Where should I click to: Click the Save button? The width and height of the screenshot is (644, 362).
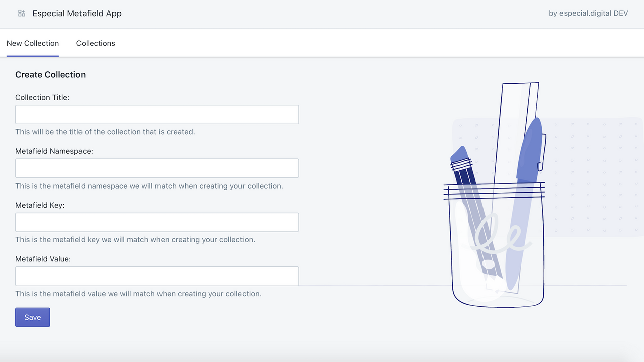pos(32,317)
